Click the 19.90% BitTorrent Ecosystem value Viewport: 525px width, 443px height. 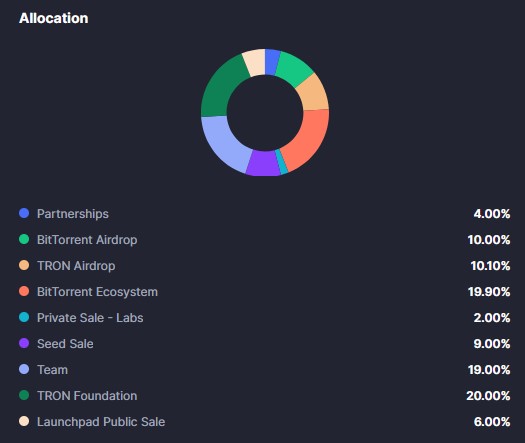tap(489, 292)
